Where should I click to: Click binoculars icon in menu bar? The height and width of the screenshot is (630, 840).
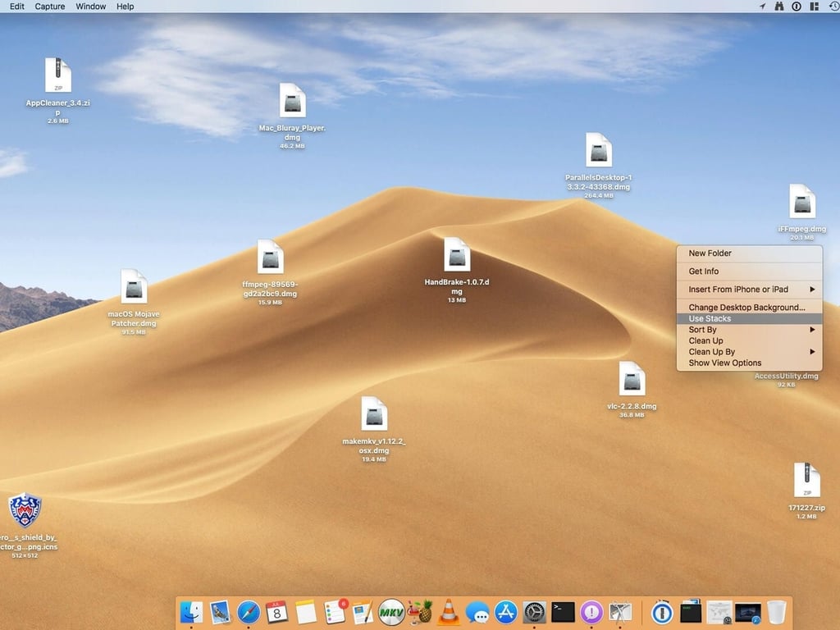pyautogui.click(x=779, y=7)
